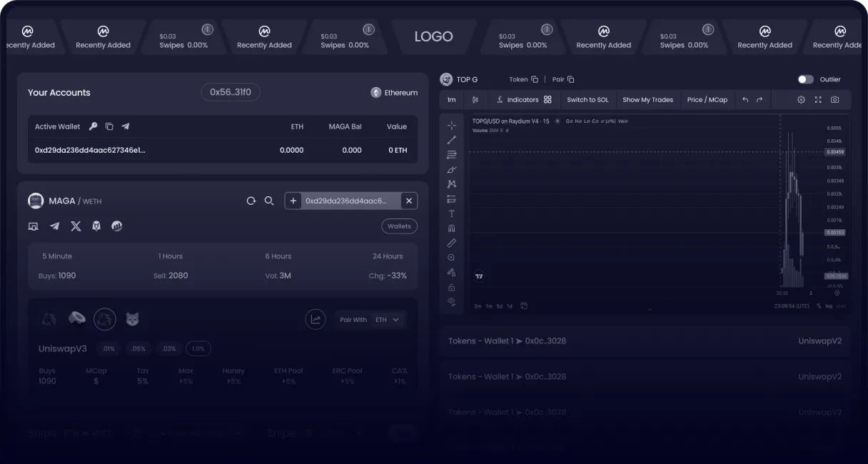Select the text tool in chart sidebar

pos(451,213)
